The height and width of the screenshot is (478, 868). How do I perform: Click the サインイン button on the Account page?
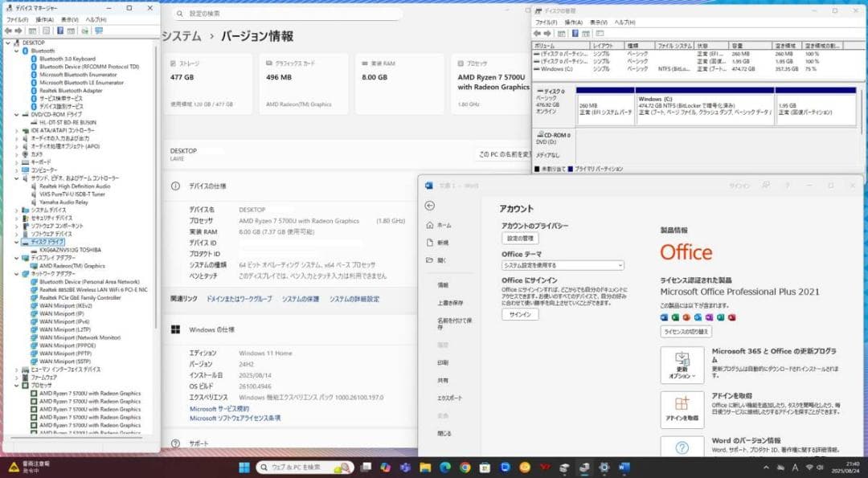[519, 314]
